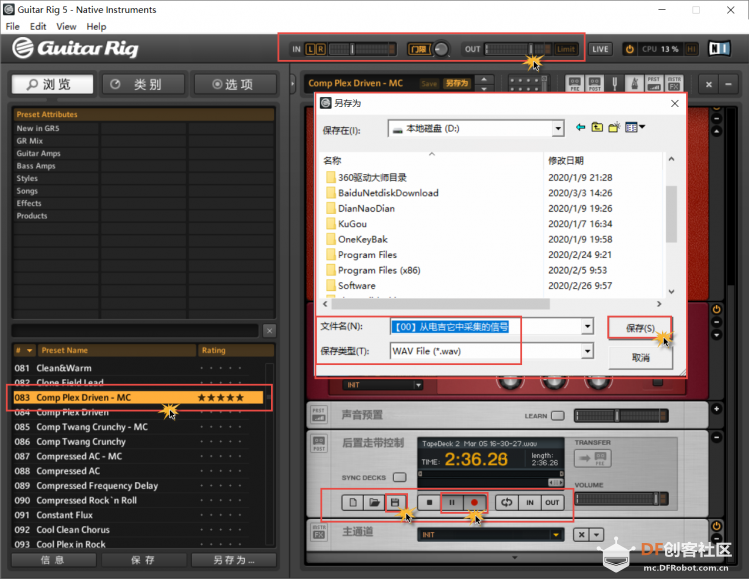Toggle the CPU power button
Viewport: 749px width, 579px height.
[x=630, y=49]
